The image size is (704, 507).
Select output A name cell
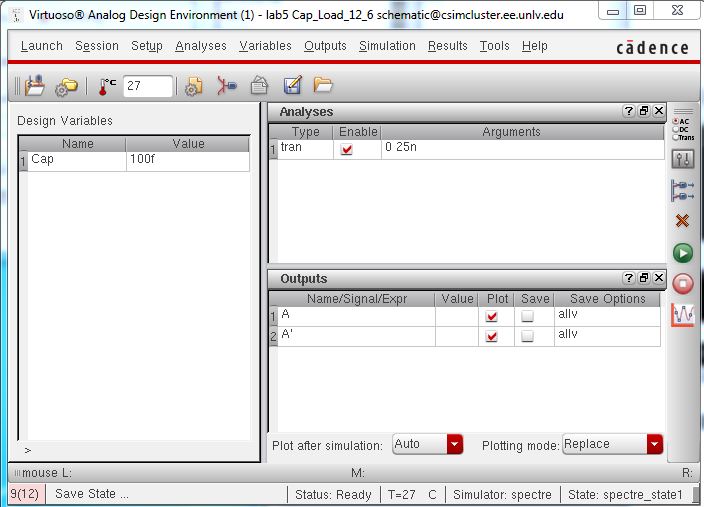(356, 316)
